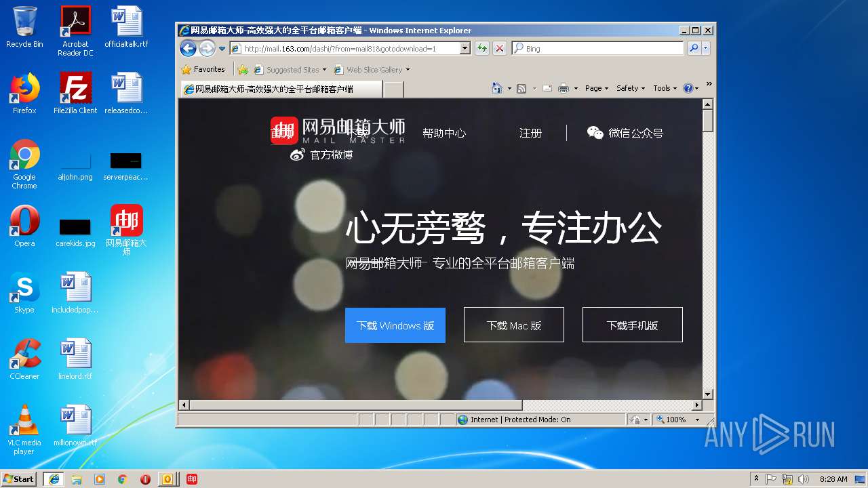The image size is (868, 488).
Task: Open Suggested Sites link
Action: click(290, 70)
